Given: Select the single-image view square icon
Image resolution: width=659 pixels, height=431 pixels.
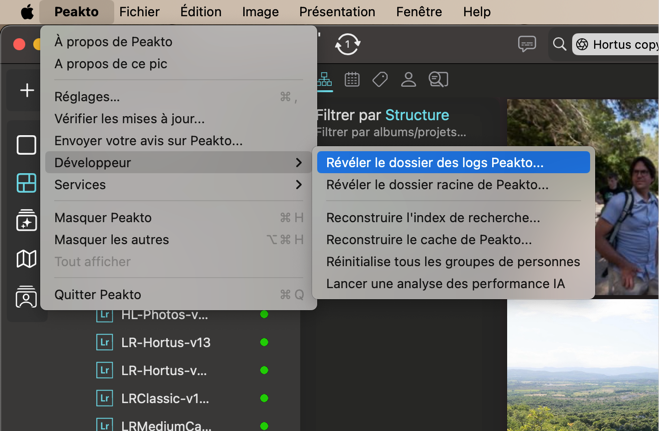Looking at the screenshot, I should click(26, 145).
